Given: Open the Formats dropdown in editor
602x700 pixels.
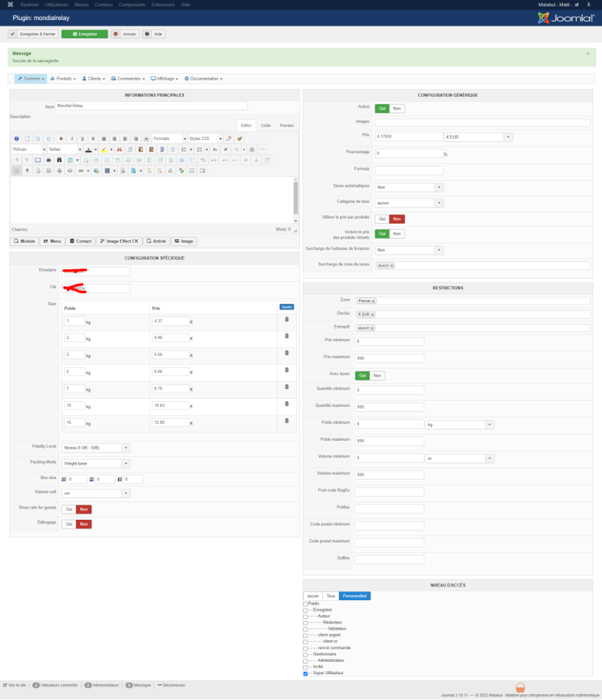Looking at the screenshot, I should click(170, 139).
